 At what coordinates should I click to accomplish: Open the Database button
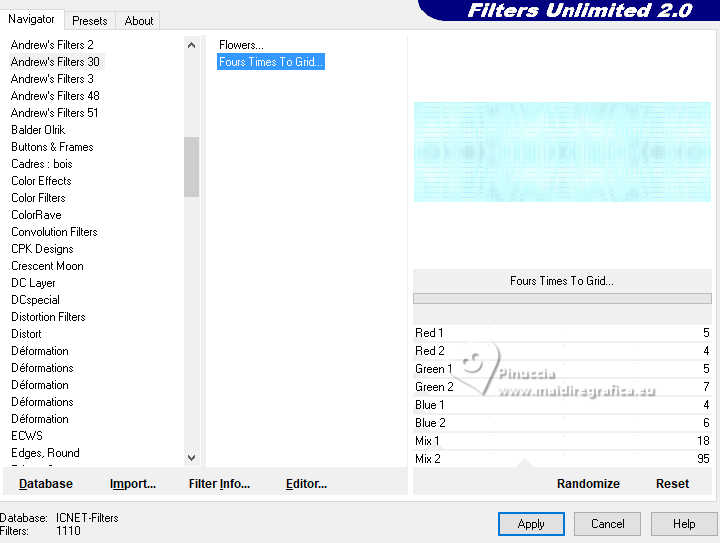pyautogui.click(x=46, y=484)
